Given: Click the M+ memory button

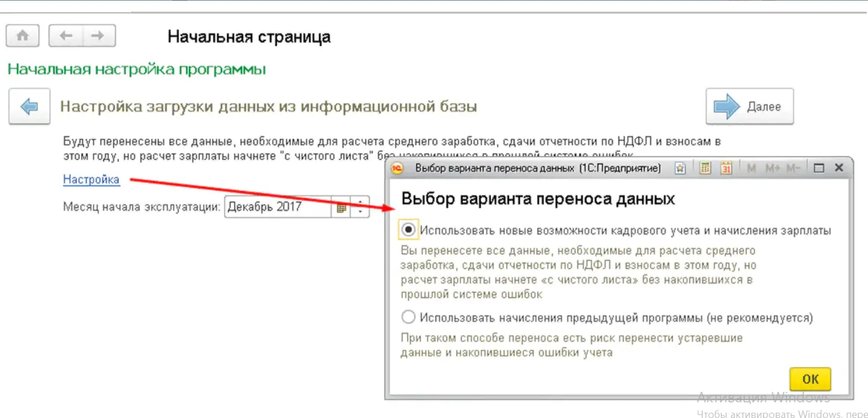Looking at the screenshot, I should 773,168.
